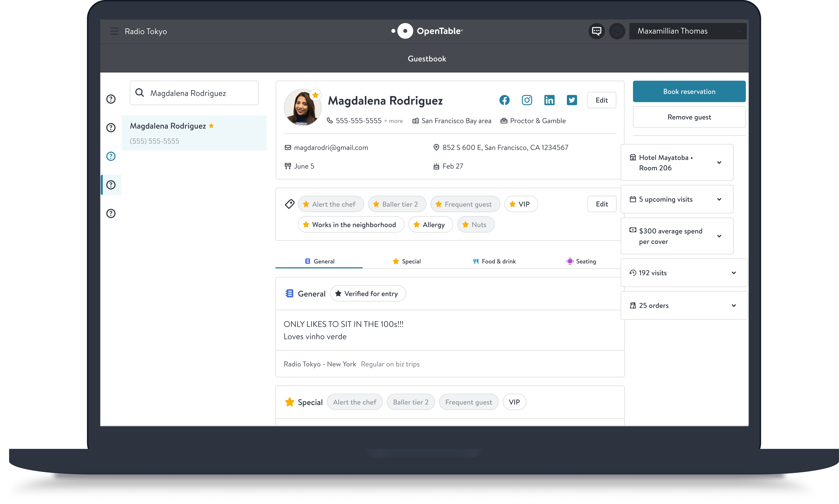The height and width of the screenshot is (504, 839).
Task: Click the Book reservation button
Action: point(689,91)
